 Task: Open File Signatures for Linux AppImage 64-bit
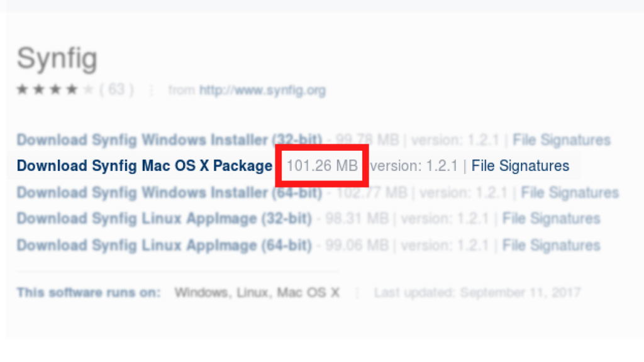tap(552, 245)
